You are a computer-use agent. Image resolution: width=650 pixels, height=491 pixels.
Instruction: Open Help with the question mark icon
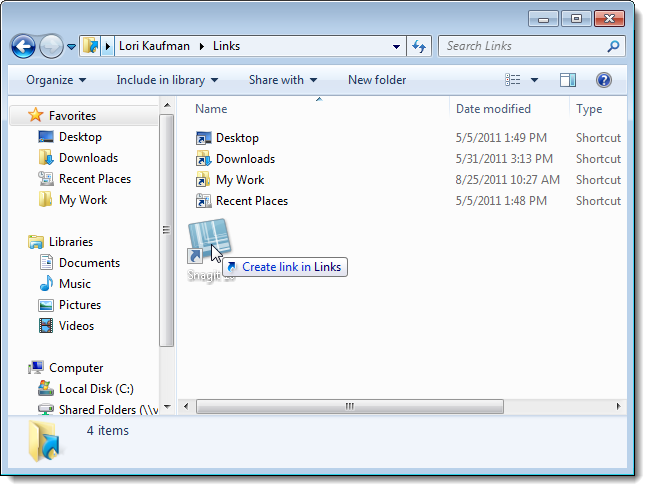[x=604, y=80]
